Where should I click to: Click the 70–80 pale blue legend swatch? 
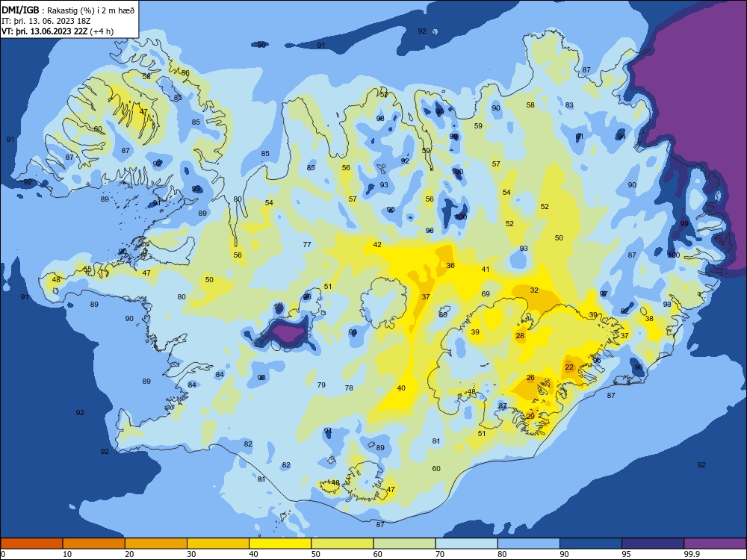coord(466,544)
